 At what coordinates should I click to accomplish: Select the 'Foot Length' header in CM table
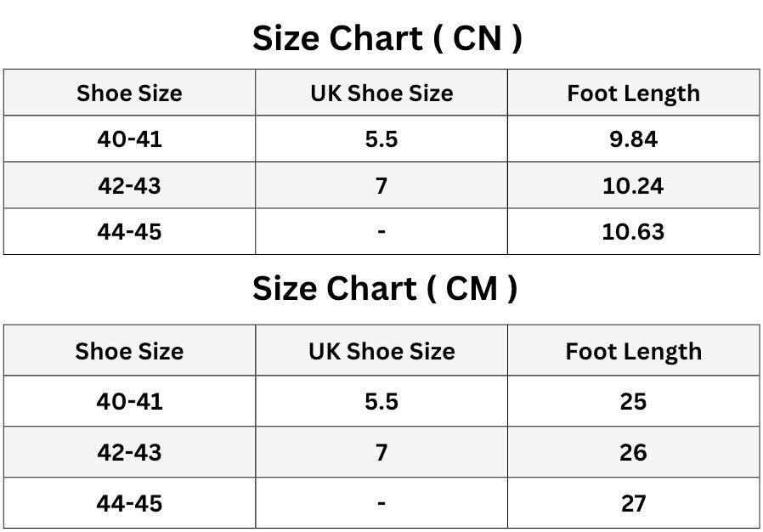[x=634, y=352]
